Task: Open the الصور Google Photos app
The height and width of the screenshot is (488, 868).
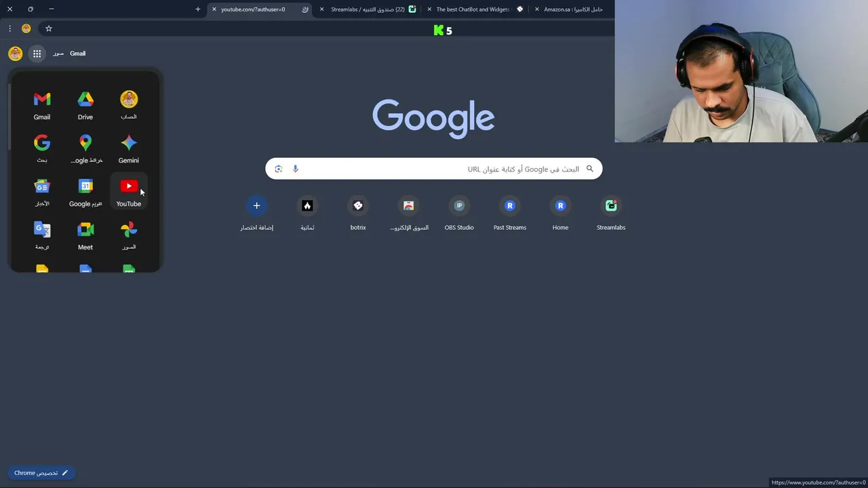Action: [129, 236]
